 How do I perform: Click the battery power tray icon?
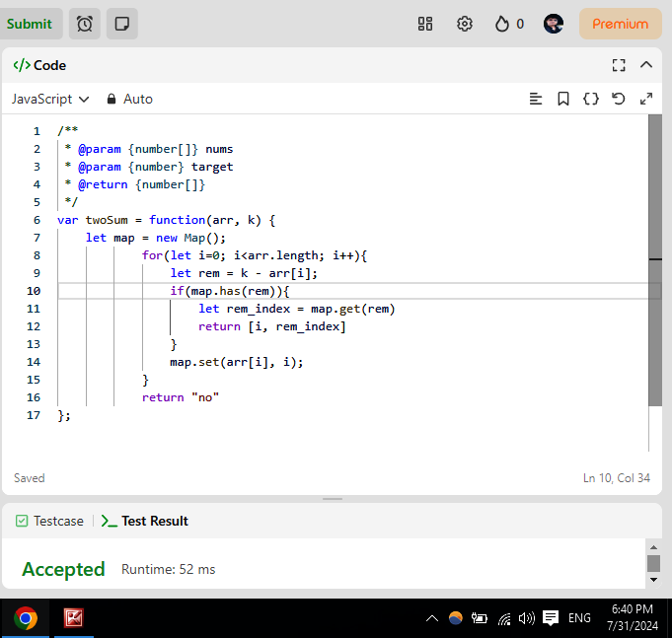coord(480,618)
